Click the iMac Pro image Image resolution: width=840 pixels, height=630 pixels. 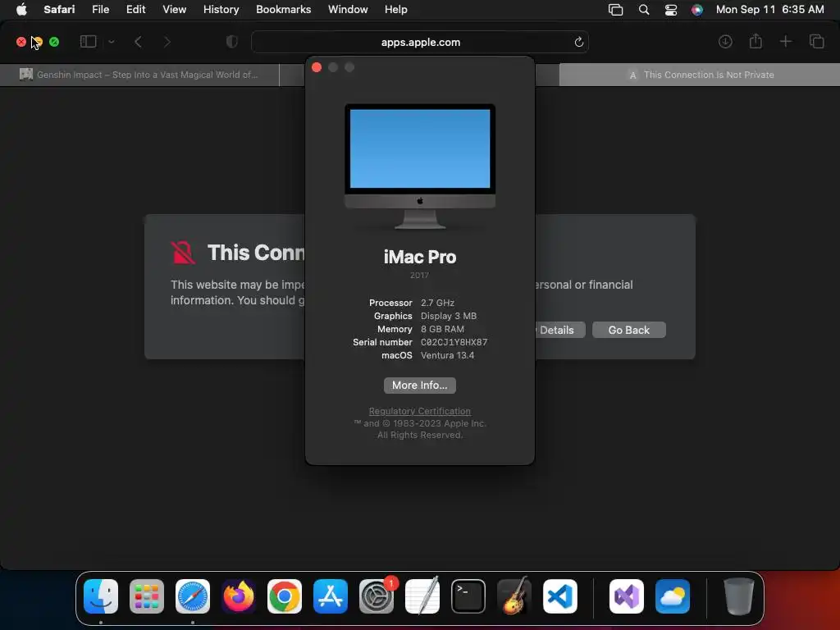click(x=420, y=167)
